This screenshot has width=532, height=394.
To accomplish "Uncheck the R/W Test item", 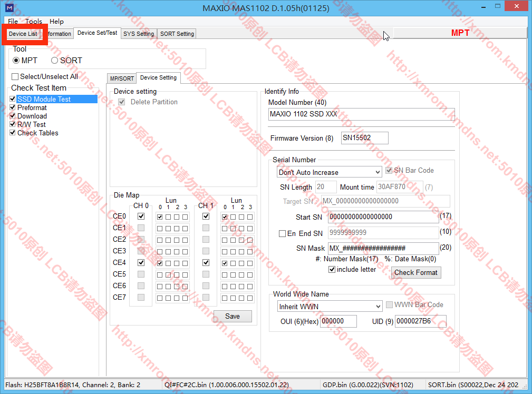I will [x=13, y=124].
